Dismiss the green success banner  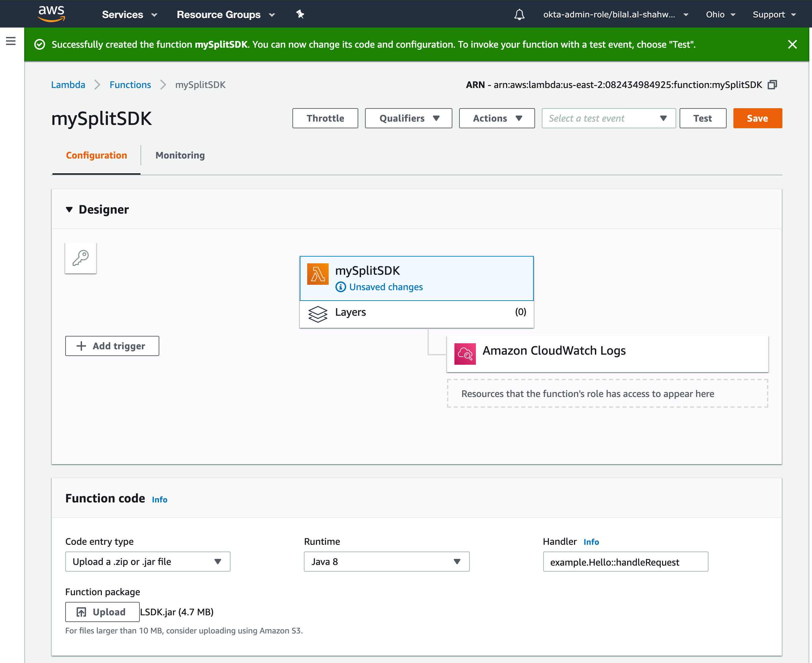pos(792,45)
